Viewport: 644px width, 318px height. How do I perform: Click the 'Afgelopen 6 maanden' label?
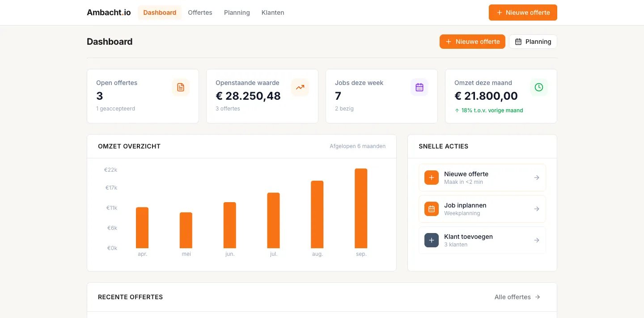(x=357, y=146)
